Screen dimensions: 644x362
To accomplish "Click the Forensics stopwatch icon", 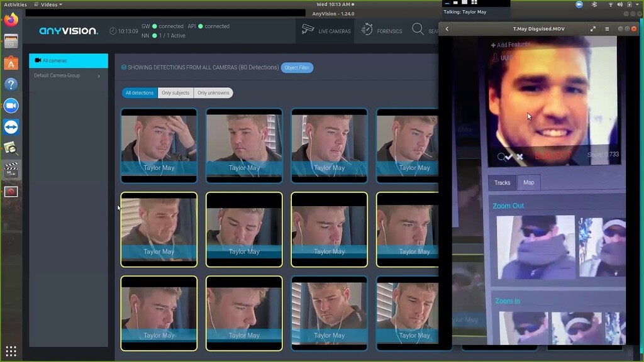I will click(367, 30).
